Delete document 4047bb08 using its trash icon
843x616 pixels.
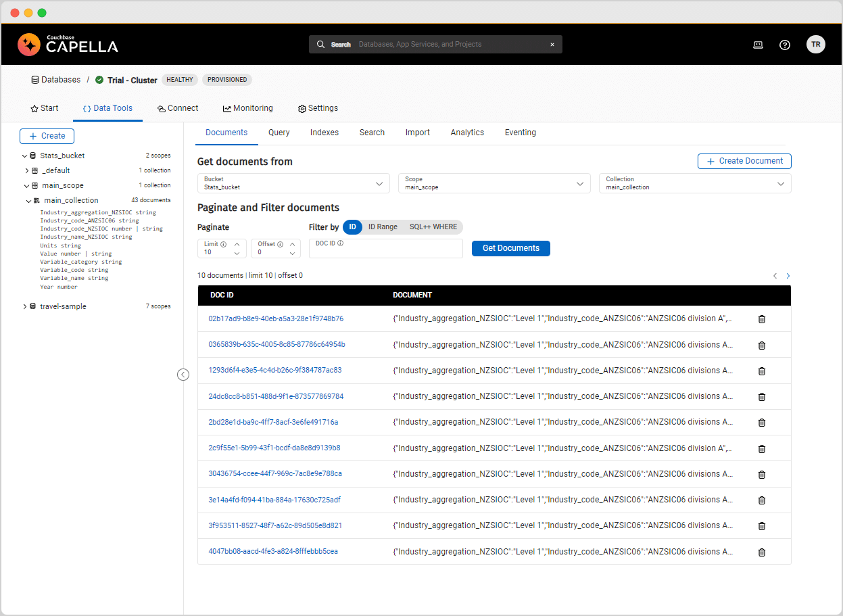[x=762, y=552]
